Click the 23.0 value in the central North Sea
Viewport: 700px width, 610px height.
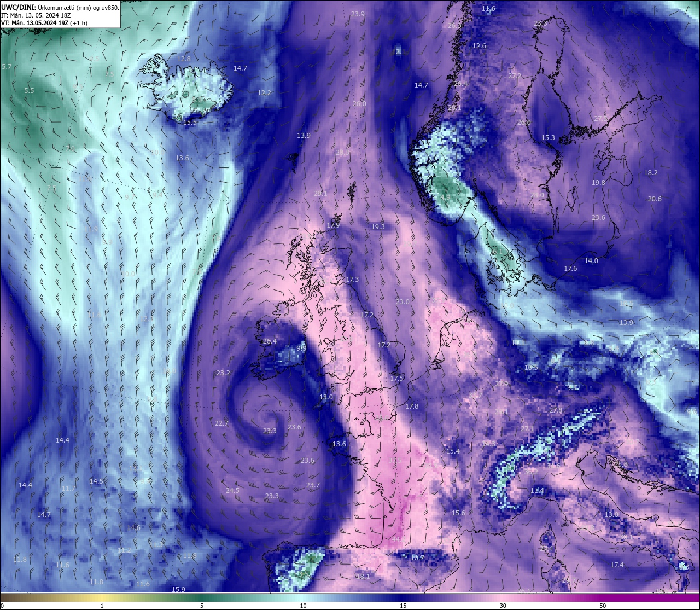[402, 302]
